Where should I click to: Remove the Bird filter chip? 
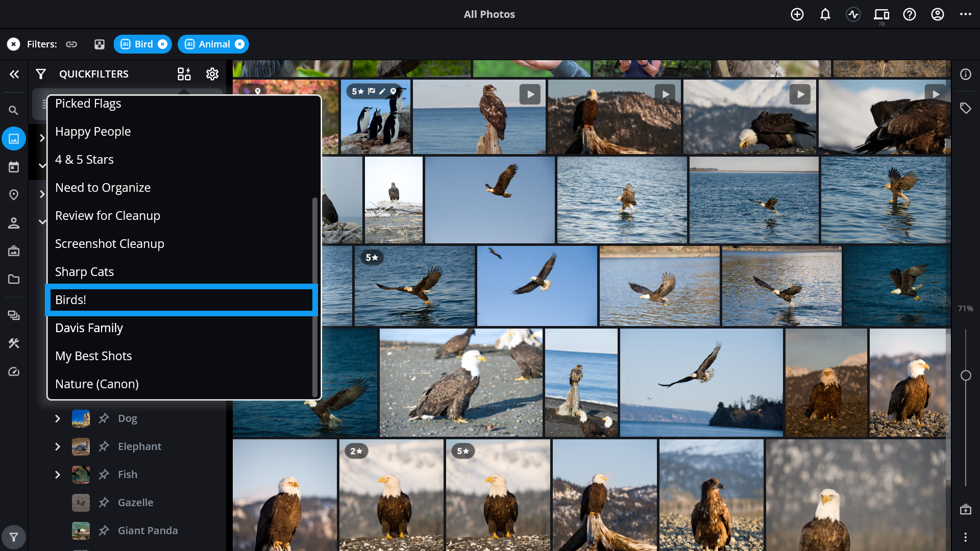(163, 44)
